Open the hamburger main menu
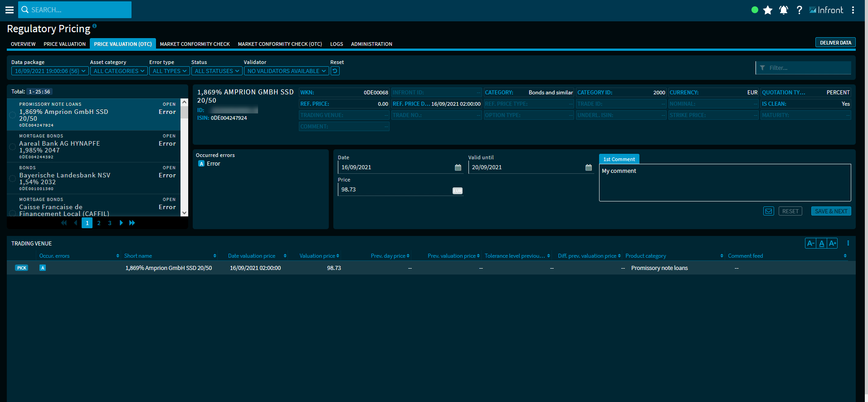Image resolution: width=868 pixels, height=402 pixels. 9,10
